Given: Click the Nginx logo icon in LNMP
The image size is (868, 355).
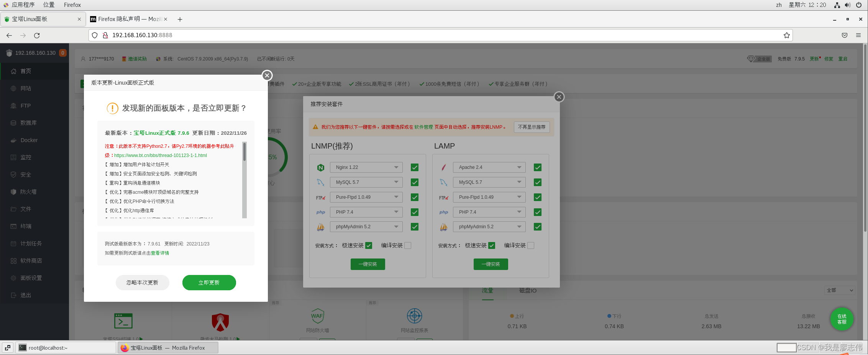Looking at the screenshot, I should point(321,167).
